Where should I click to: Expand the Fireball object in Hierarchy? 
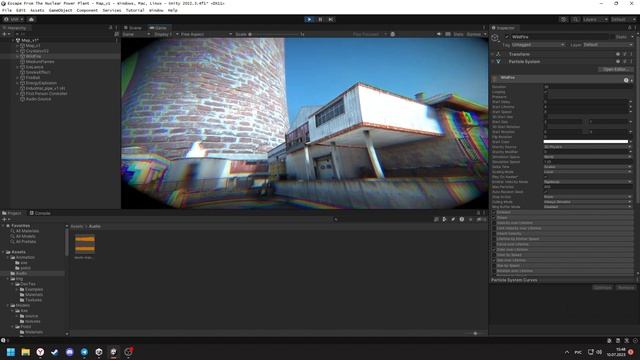point(18,78)
